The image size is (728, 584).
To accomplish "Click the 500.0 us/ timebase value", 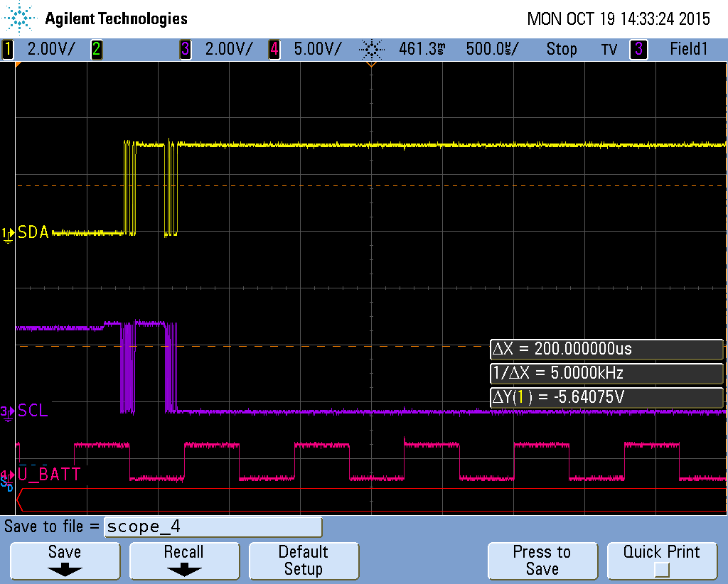I will 492,49.
